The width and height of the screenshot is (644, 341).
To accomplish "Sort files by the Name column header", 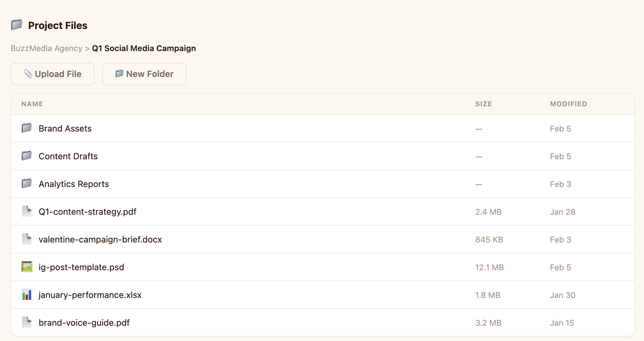I will 32,104.
